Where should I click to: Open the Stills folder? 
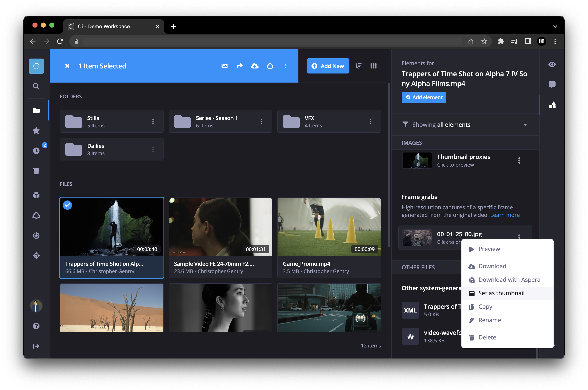111,121
